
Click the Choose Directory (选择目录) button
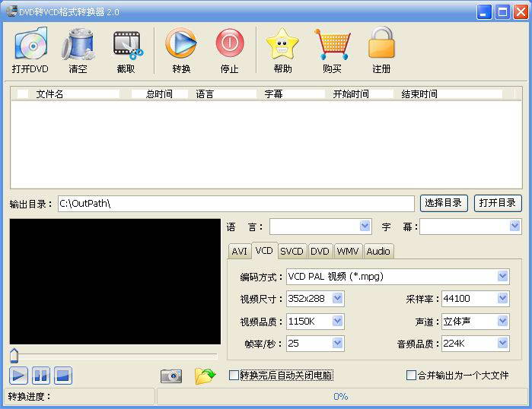coord(444,203)
